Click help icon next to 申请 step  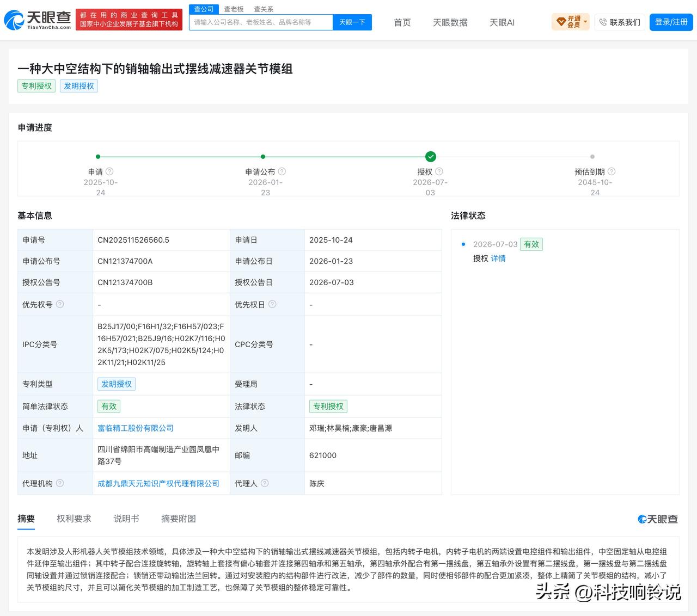pyautogui.click(x=109, y=171)
